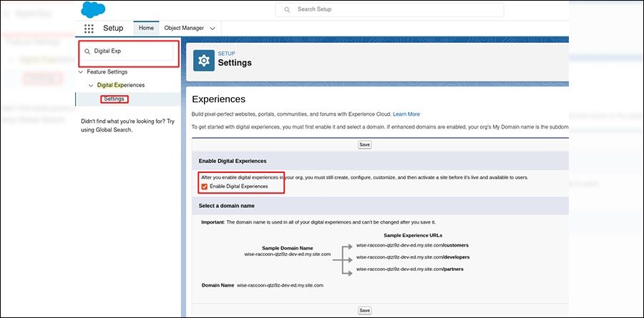
Task: Collapse the Feature Settings tree node
Action: pos(80,71)
